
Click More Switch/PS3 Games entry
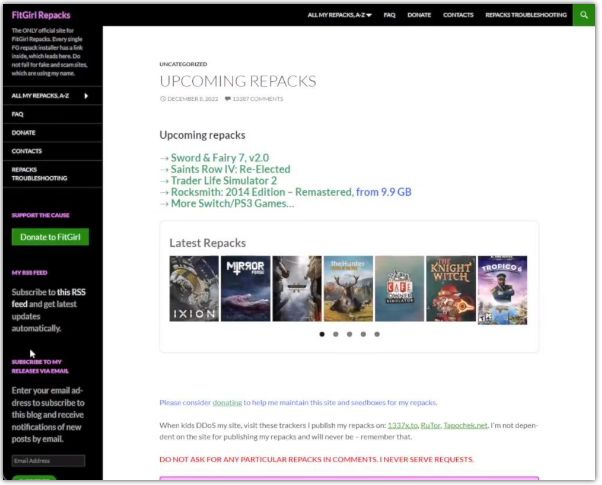tap(232, 204)
